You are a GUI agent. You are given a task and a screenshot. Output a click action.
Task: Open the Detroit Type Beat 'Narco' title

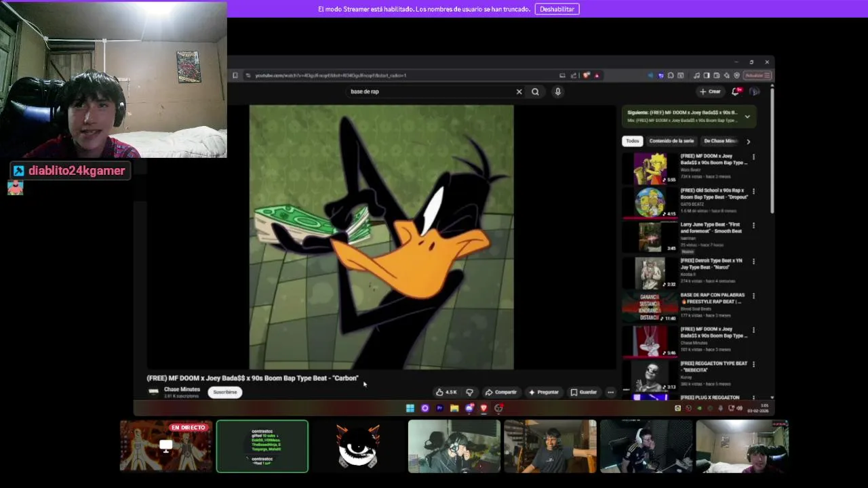point(711,264)
